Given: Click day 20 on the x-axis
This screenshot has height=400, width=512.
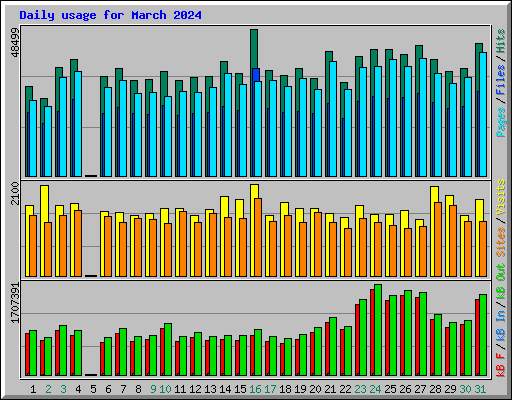Looking at the screenshot, I should click(x=315, y=389).
